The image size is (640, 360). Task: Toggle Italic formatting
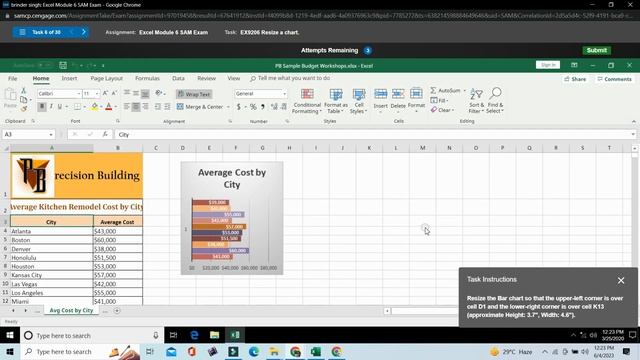51,107
